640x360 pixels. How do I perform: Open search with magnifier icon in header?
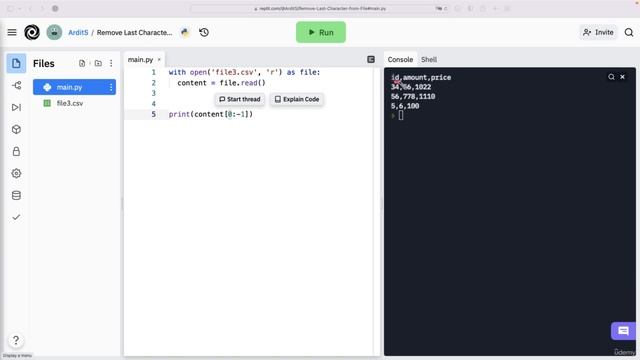[629, 32]
